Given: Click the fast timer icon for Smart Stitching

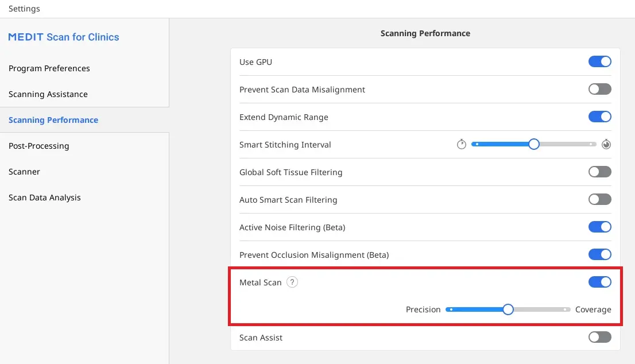Looking at the screenshot, I should [x=606, y=144].
